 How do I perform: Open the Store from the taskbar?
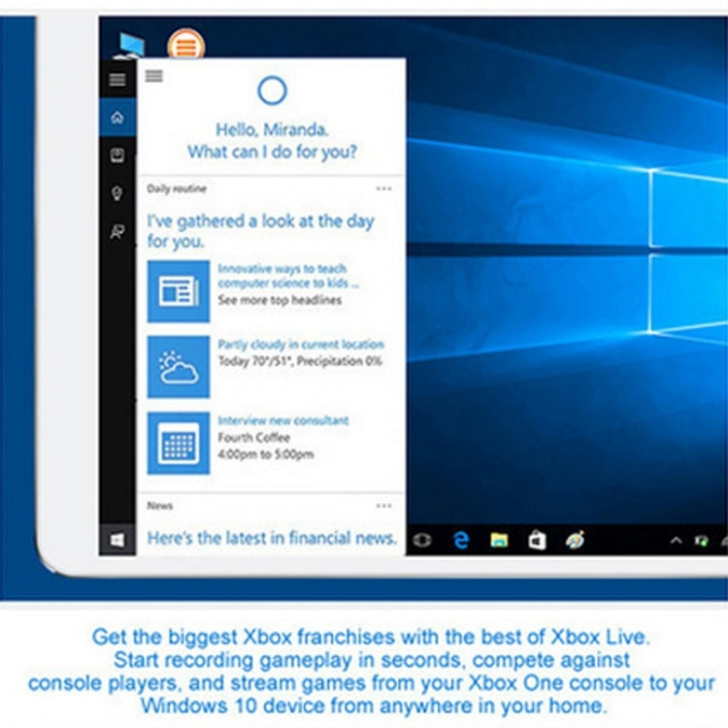(x=537, y=540)
